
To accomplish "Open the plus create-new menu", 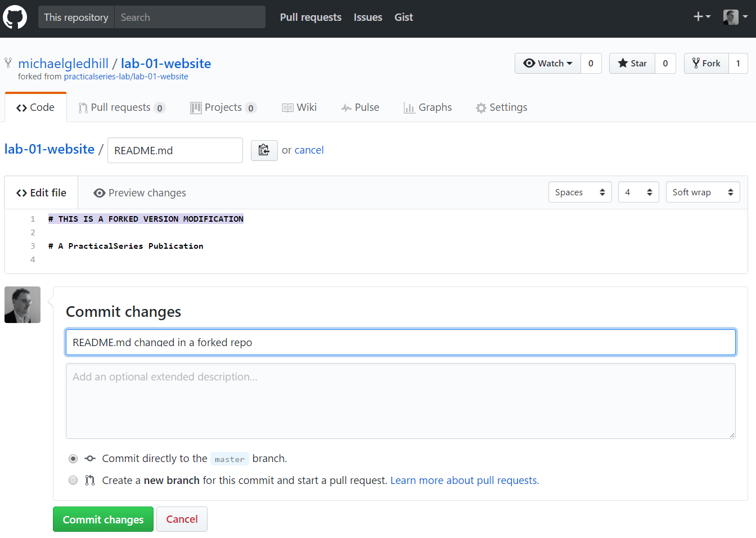I will tap(702, 17).
